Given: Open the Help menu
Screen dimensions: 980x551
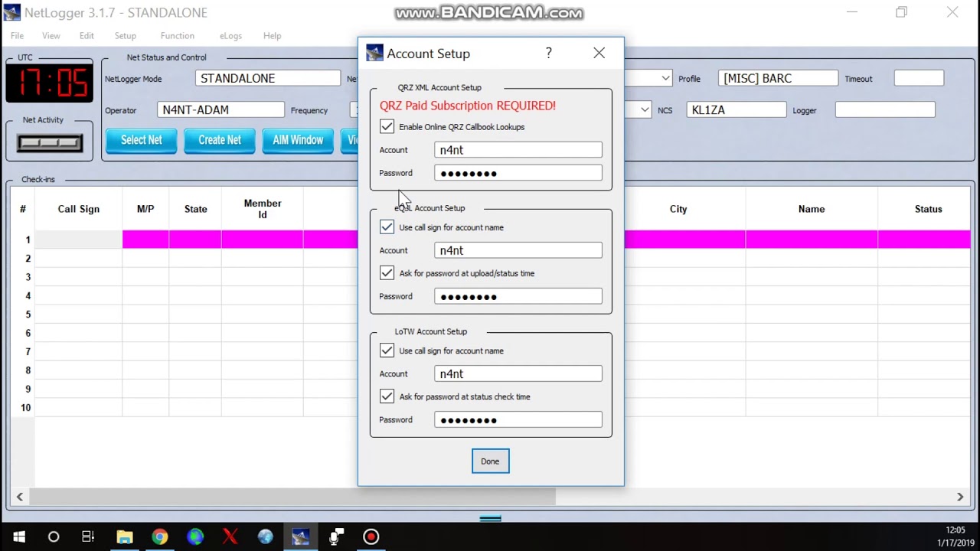Looking at the screenshot, I should point(272,36).
